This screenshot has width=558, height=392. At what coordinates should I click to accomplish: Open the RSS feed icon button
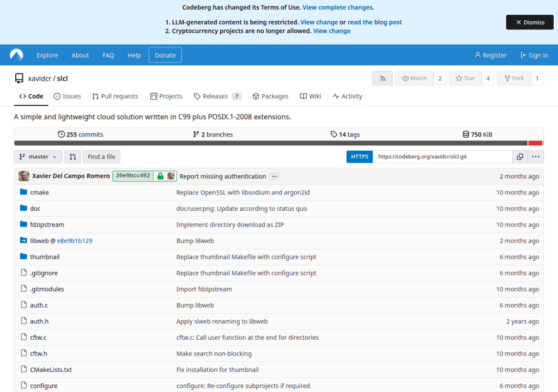(383, 78)
